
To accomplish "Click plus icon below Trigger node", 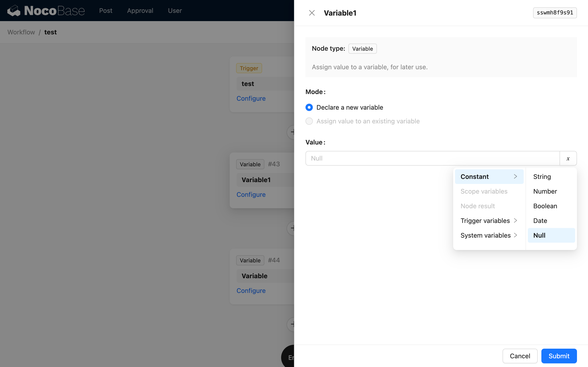I will point(291,132).
